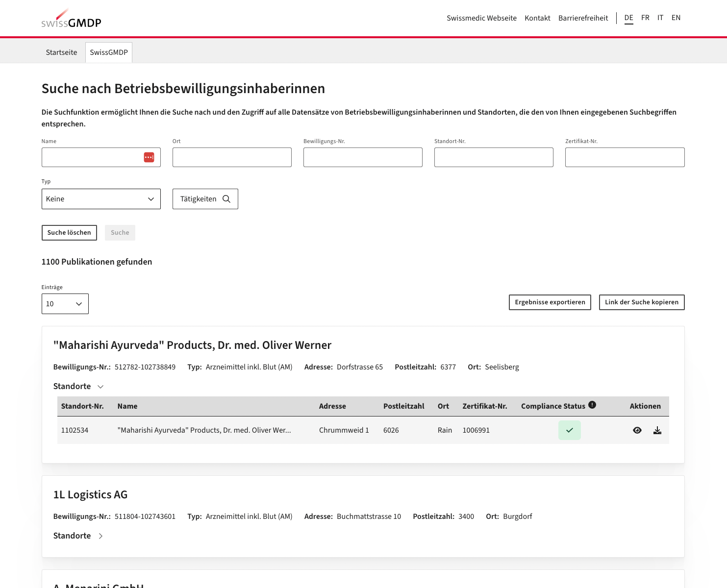Toggle the eye visibility icon under Aktionen

(637, 430)
